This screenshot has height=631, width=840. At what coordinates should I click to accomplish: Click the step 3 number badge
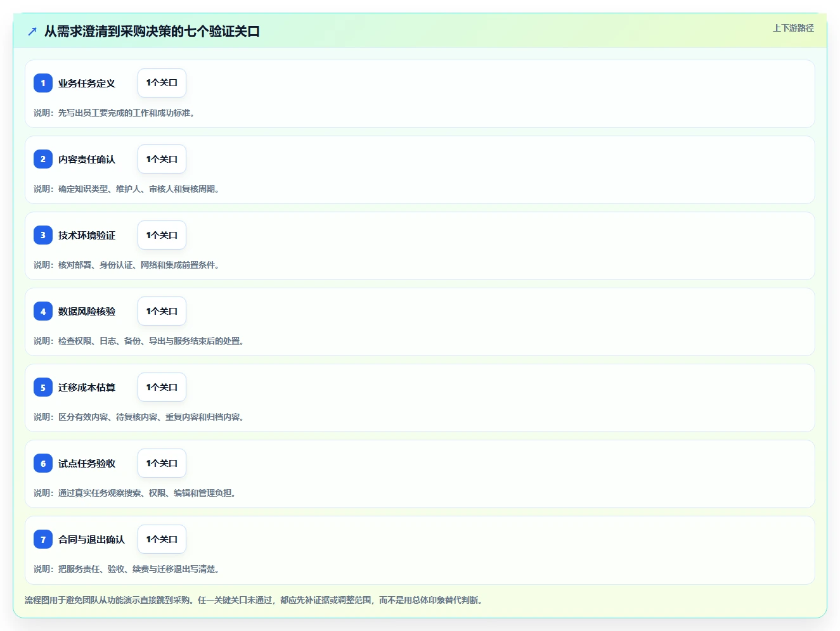pos(43,235)
